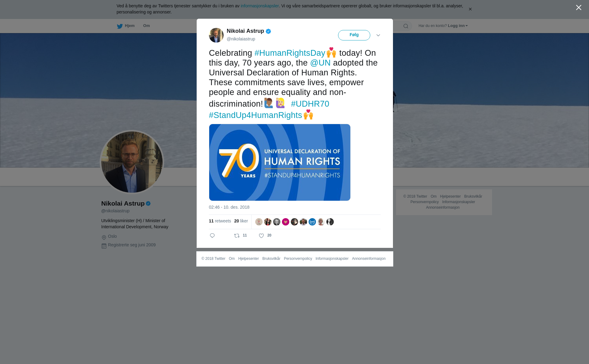Image resolution: width=589 pixels, height=364 pixels.
Task: Click the WFP avatar among likers
Action: click(312, 222)
